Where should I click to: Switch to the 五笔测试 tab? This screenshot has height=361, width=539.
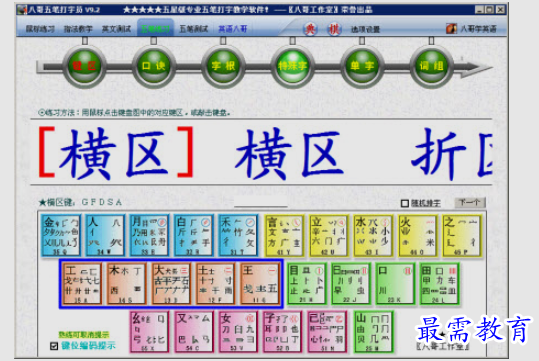(x=194, y=29)
